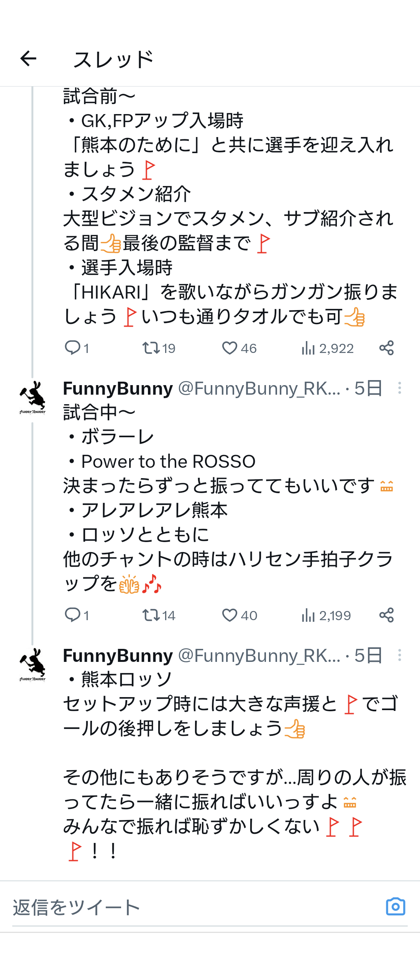Share the tweet with 46 likes
Image resolution: width=420 pixels, height=980 pixels.
386,348
